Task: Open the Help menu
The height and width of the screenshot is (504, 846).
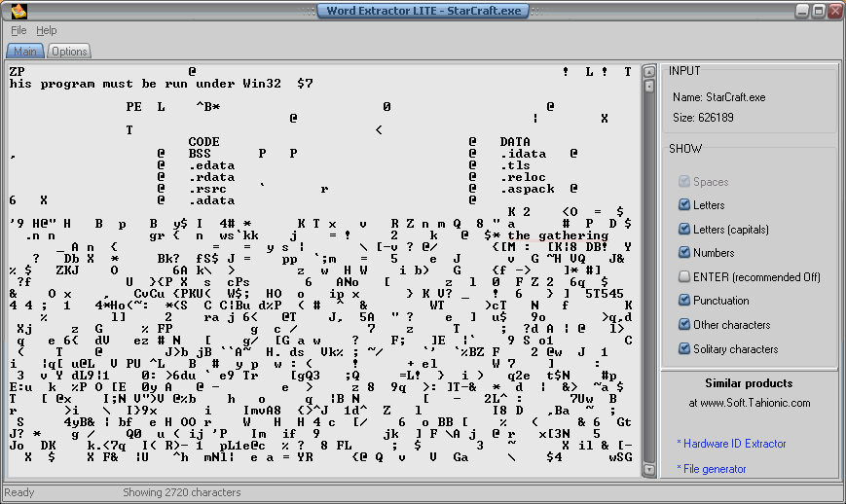Action: coord(47,31)
